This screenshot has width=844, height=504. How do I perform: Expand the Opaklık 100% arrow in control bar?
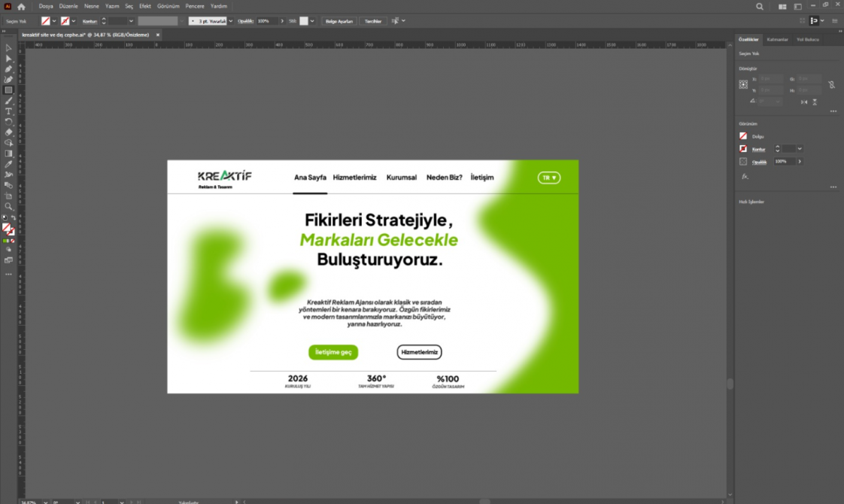[282, 21]
